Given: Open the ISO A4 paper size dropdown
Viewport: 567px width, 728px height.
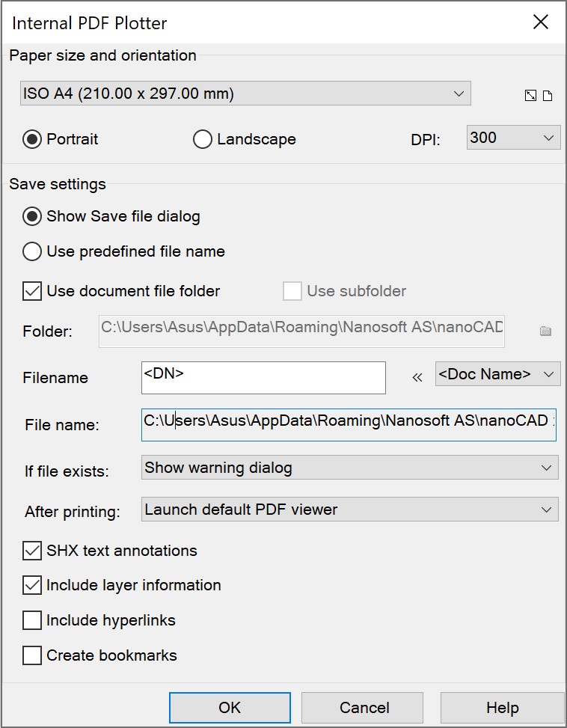Looking at the screenshot, I should point(245,94).
